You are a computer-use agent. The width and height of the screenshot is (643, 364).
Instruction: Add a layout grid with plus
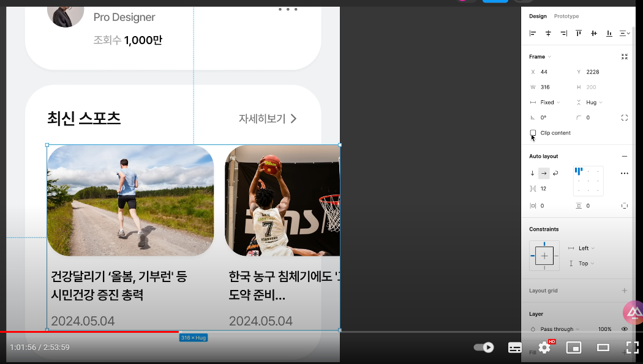tap(625, 291)
